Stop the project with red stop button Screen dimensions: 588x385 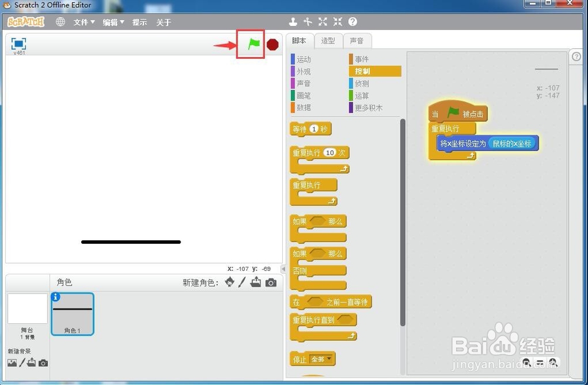tap(273, 44)
